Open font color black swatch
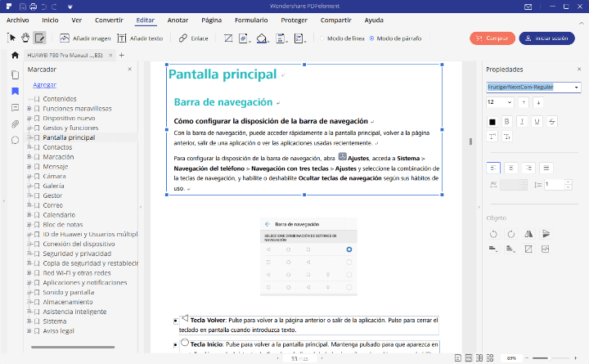The width and height of the screenshot is (589, 364). tap(492, 122)
